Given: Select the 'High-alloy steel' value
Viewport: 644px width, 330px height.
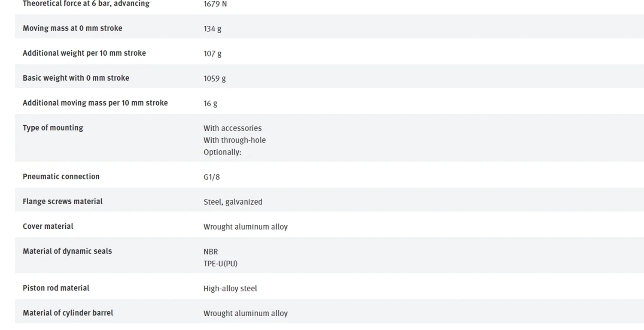Looking at the screenshot, I should (230, 289).
